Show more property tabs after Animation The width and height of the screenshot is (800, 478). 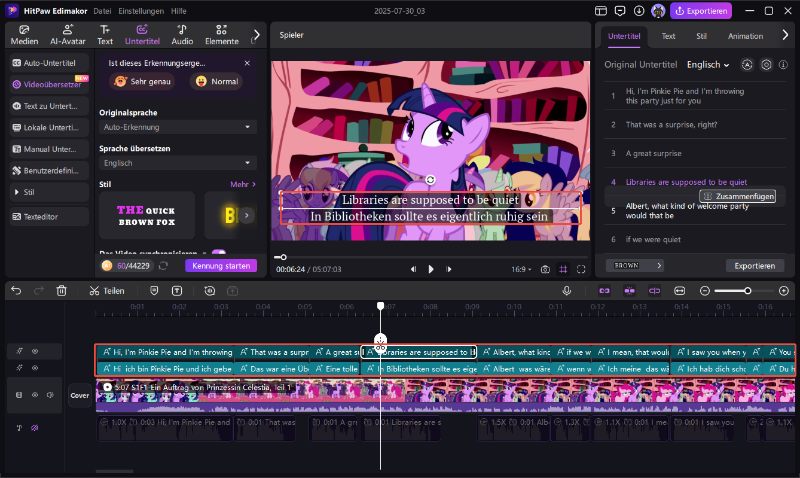pyautogui.click(x=785, y=35)
